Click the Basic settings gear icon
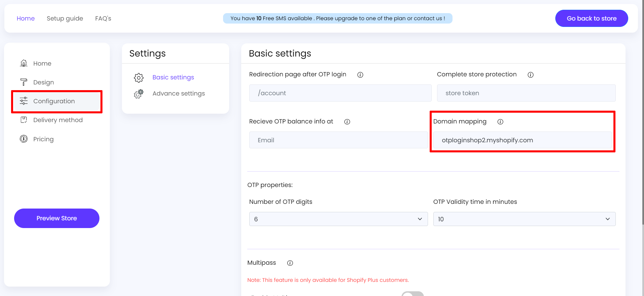Screen dimensions: 644x296 [139, 78]
